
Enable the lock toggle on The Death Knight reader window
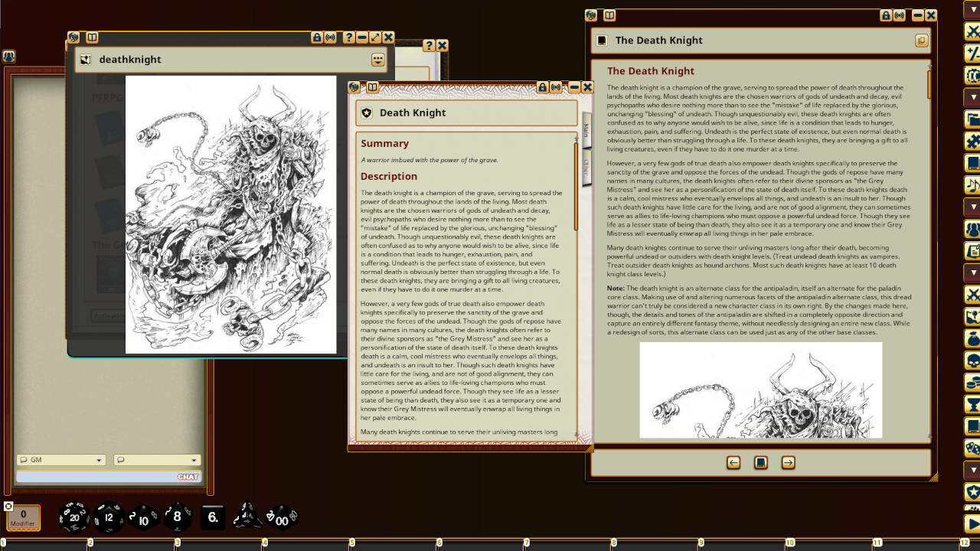(x=886, y=15)
